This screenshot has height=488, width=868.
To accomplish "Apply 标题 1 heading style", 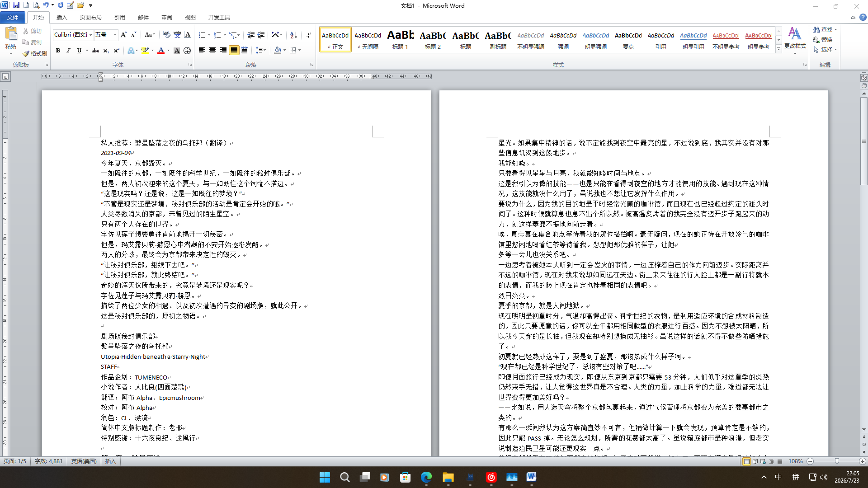I will click(400, 39).
